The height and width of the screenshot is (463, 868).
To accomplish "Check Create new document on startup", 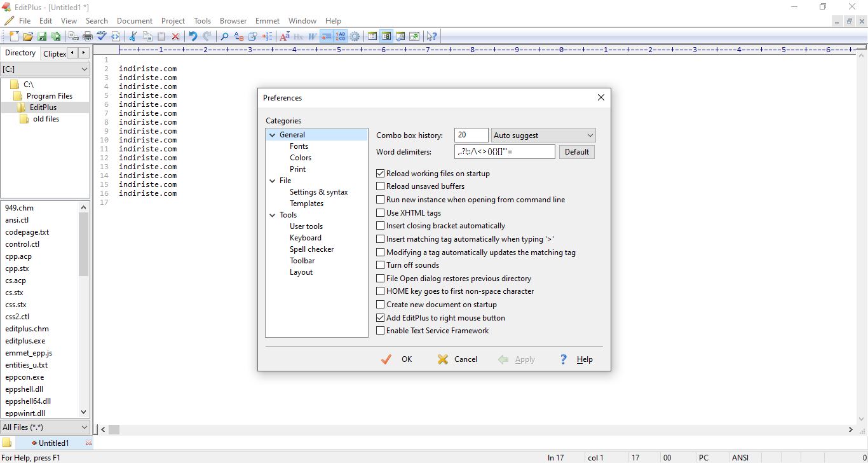I will [381, 305].
